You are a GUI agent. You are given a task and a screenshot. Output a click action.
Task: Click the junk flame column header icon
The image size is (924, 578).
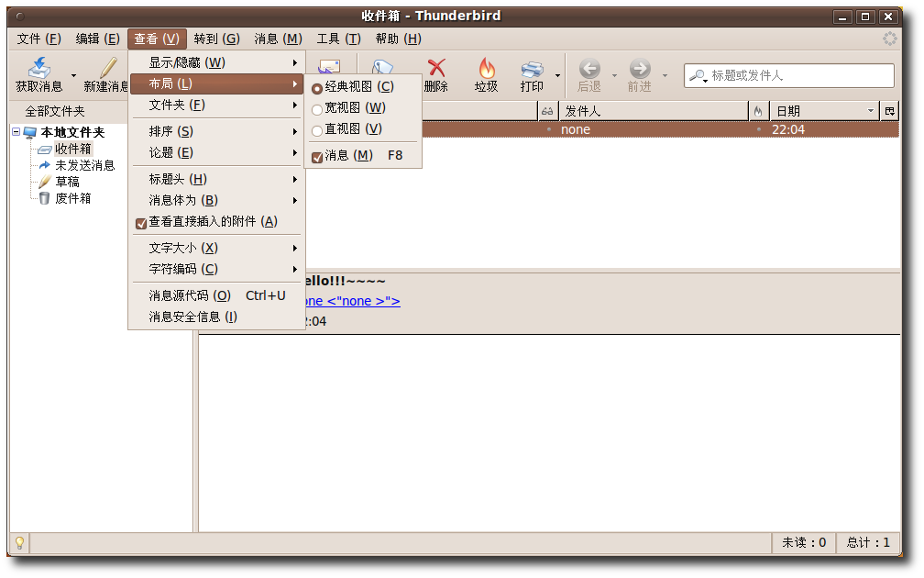(x=758, y=111)
